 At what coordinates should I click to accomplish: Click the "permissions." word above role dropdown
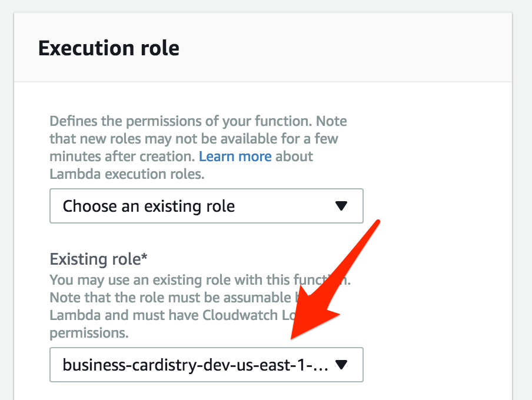pos(89,333)
